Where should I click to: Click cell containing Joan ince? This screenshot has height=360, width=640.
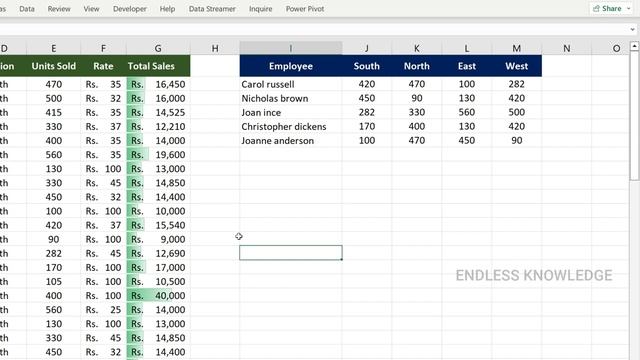pyautogui.click(x=291, y=112)
